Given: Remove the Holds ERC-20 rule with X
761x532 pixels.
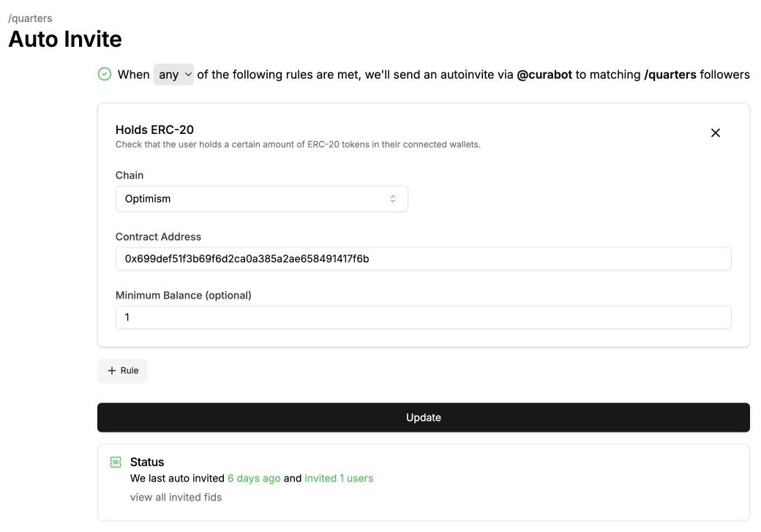Looking at the screenshot, I should pyautogui.click(x=716, y=132).
